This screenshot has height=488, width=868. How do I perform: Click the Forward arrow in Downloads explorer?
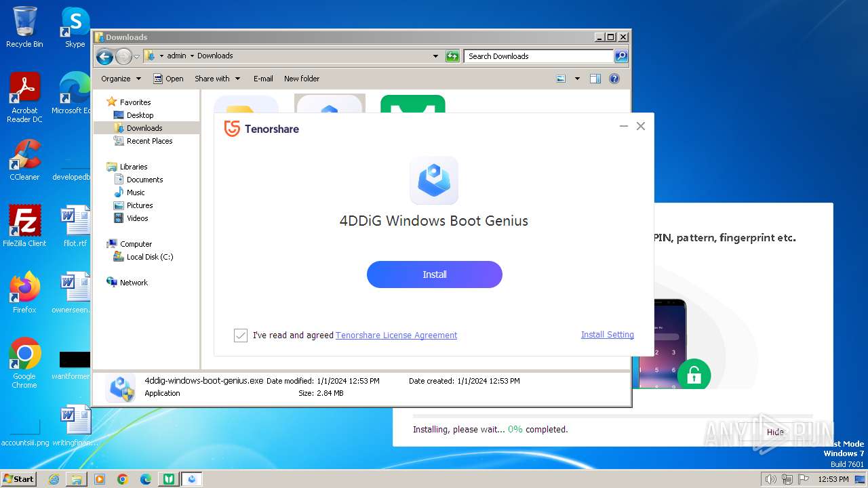click(x=123, y=56)
